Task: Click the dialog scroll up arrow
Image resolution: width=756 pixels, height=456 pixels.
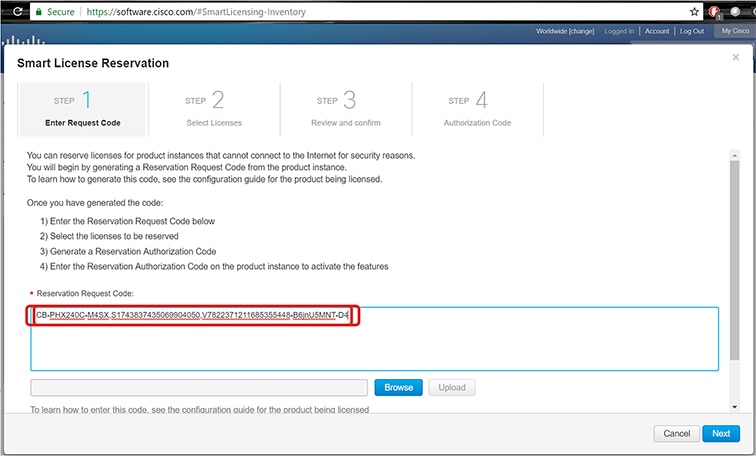Action: (734, 155)
